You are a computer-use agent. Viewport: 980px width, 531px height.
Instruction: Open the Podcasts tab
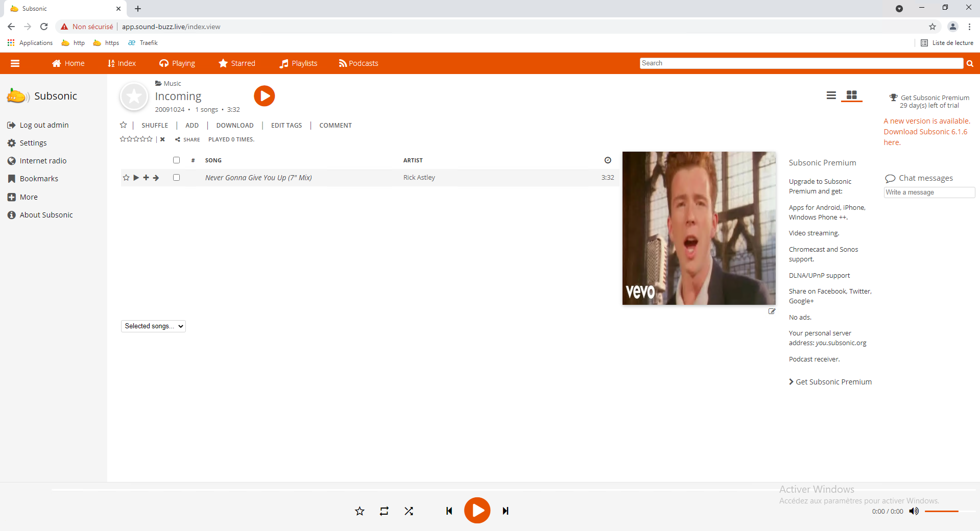coord(358,63)
